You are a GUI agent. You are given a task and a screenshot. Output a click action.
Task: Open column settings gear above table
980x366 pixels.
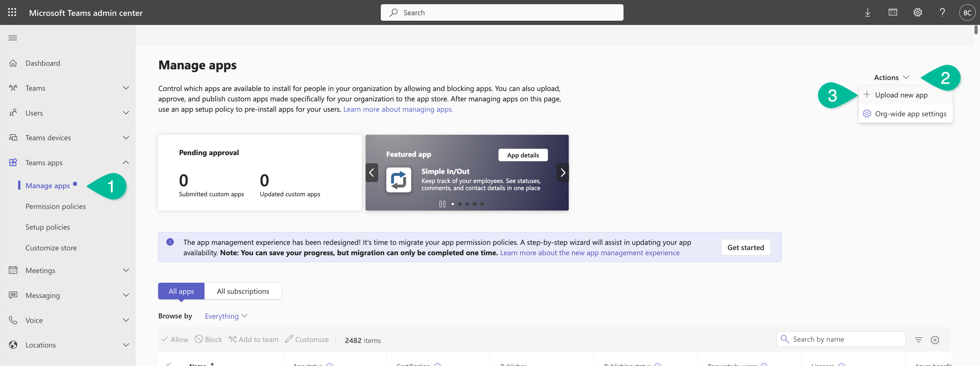[935, 340]
